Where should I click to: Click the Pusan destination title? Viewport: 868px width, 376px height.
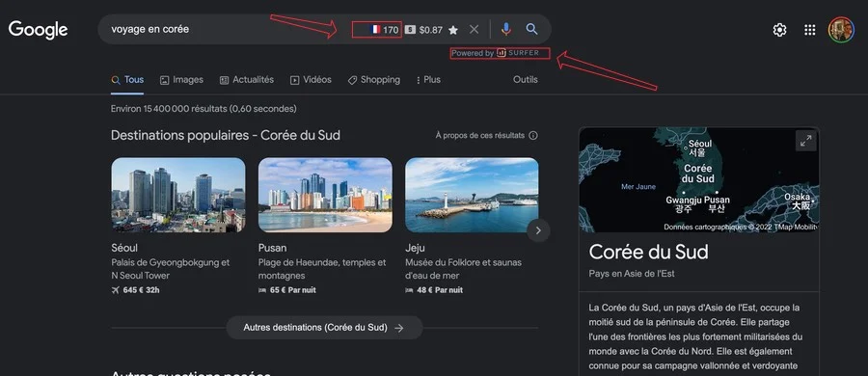point(272,248)
